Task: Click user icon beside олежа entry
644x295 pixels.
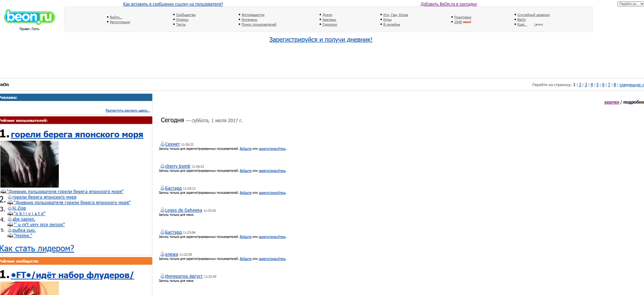Action: [x=162, y=254]
